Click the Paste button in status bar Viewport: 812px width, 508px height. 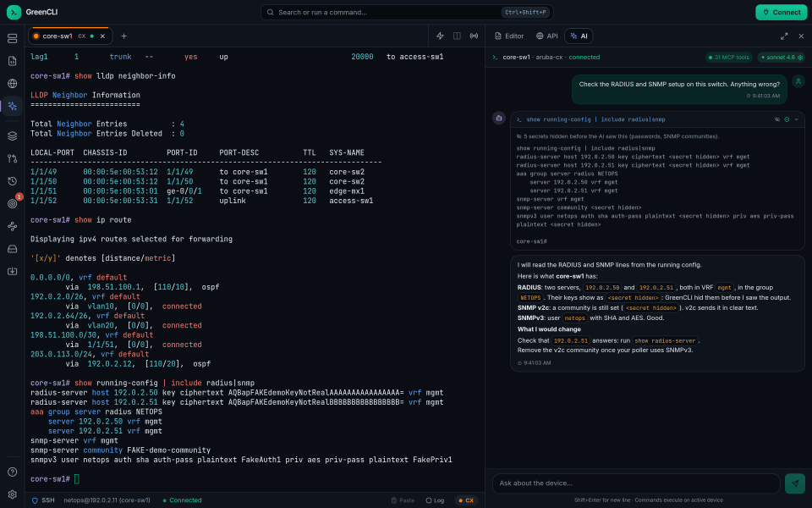coord(403,500)
